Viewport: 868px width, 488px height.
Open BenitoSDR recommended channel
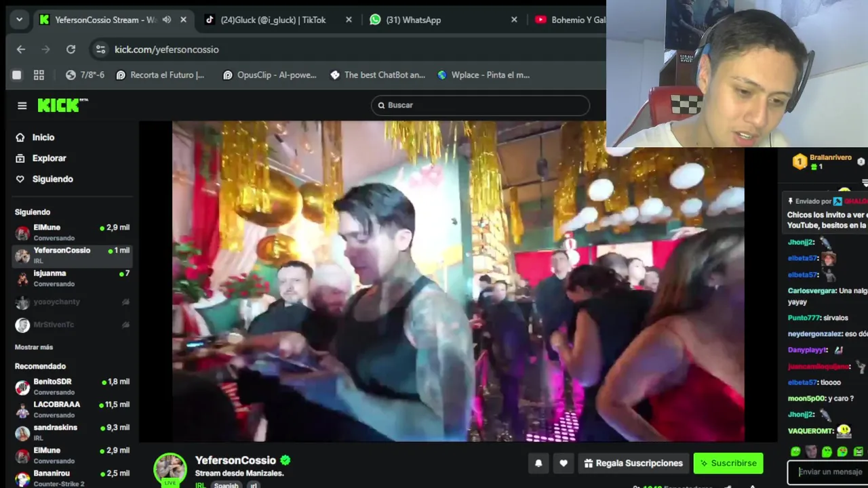(x=72, y=387)
